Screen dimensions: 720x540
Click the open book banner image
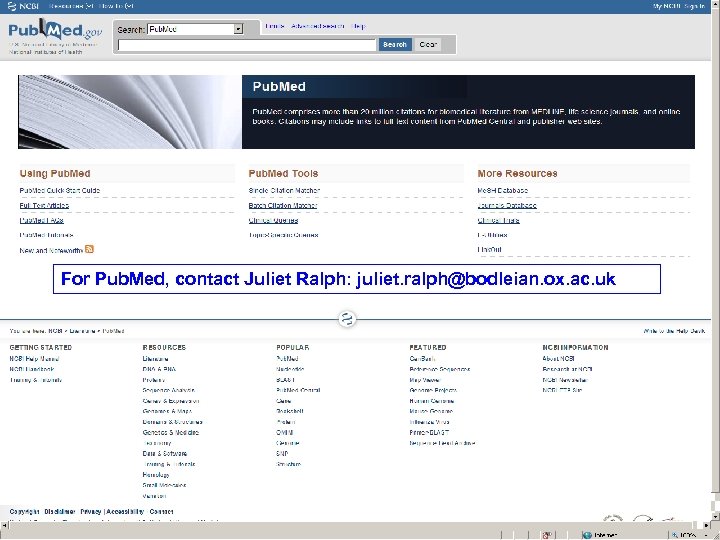(x=129, y=112)
